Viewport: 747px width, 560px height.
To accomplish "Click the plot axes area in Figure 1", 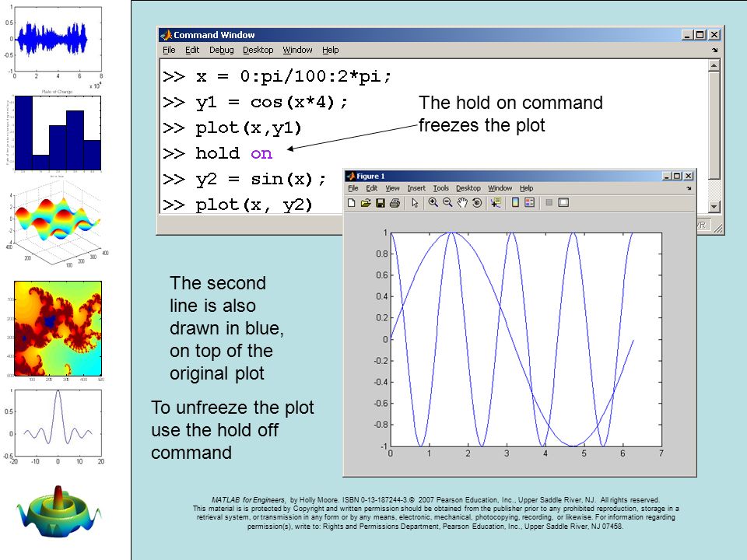I will (526, 340).
